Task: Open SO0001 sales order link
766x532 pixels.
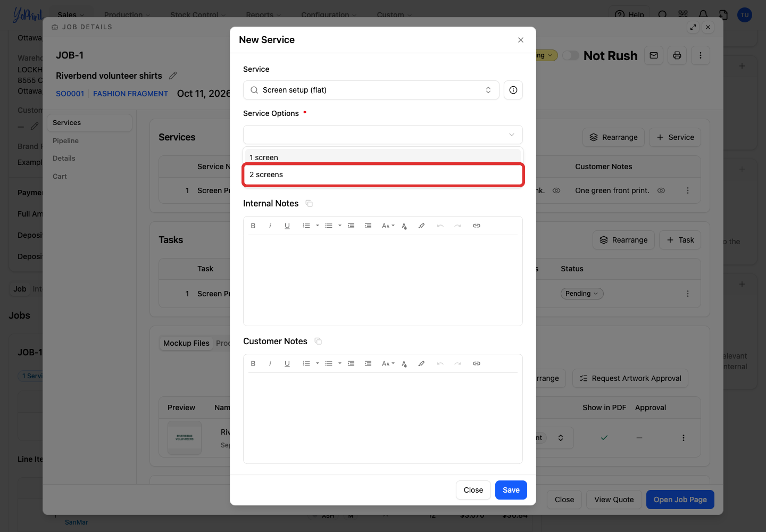Action: click(70, 94)
